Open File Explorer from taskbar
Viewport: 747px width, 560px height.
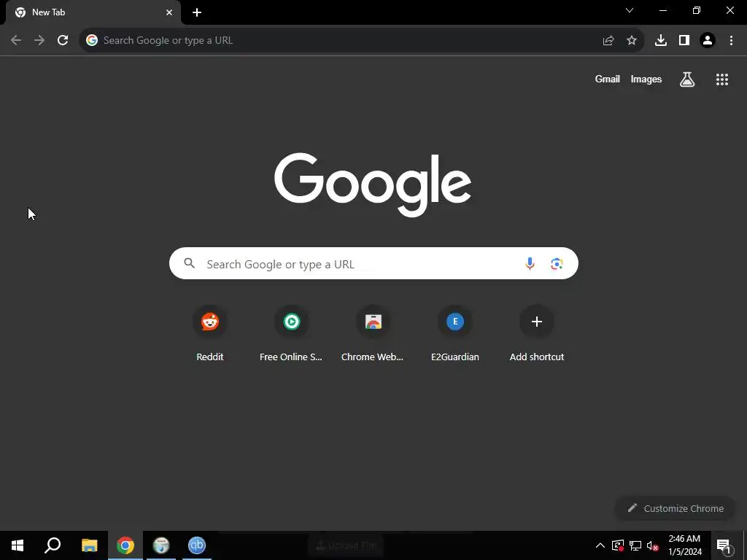89,545
